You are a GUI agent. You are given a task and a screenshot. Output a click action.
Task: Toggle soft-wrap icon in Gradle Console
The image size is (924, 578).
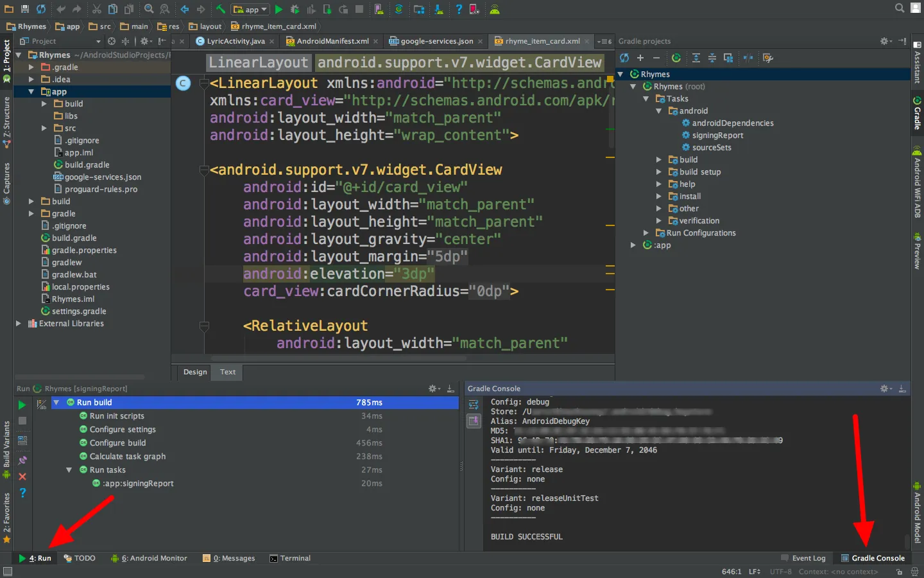pyautogui.click(x=474, y=405)
